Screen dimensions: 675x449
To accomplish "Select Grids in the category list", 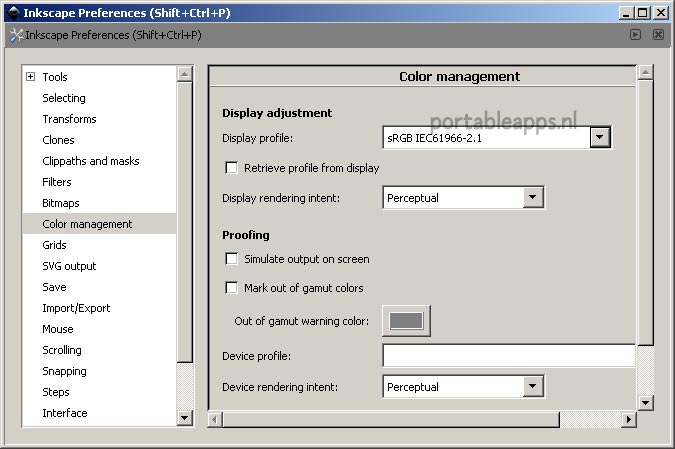I will pos(54,245).
